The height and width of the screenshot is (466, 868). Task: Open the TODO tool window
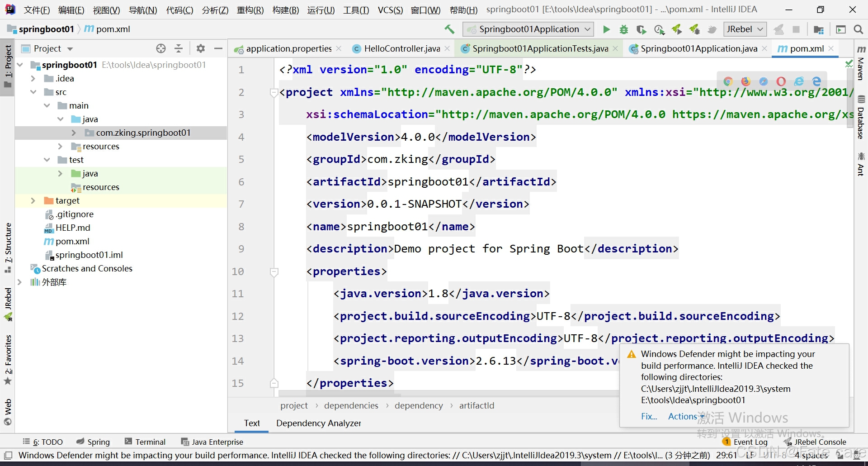tap(43, 442)
